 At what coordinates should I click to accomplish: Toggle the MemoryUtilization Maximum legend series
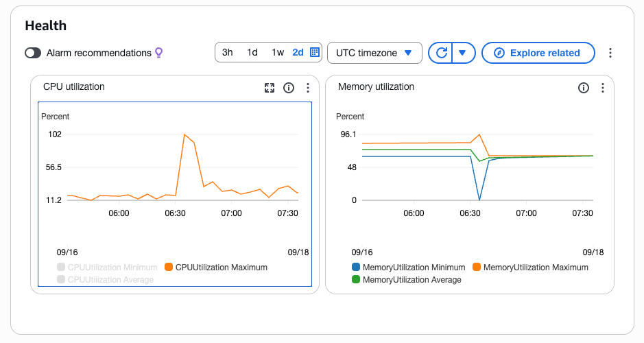(x=530, y=268)
